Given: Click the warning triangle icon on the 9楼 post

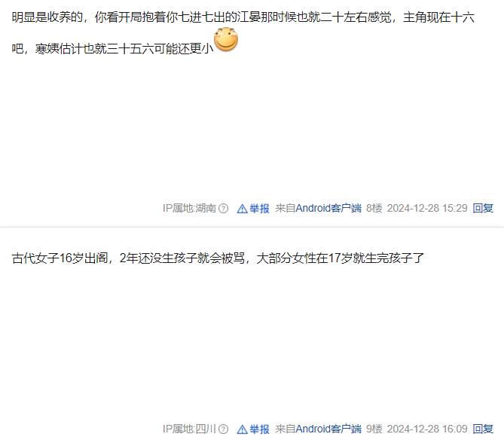Looking at the screenshot, I should (242, 429).
